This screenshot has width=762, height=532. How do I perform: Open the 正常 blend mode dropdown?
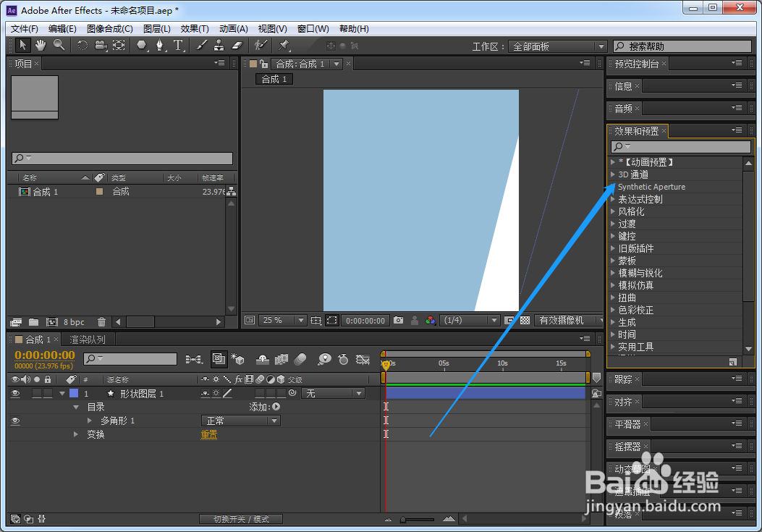coord(240,421)
